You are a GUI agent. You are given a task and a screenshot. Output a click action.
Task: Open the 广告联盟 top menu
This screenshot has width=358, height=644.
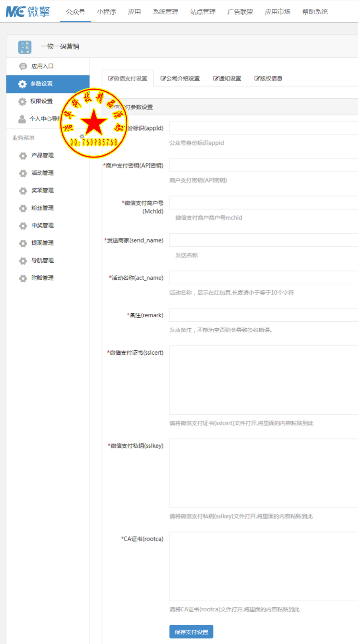pos(240,12)
